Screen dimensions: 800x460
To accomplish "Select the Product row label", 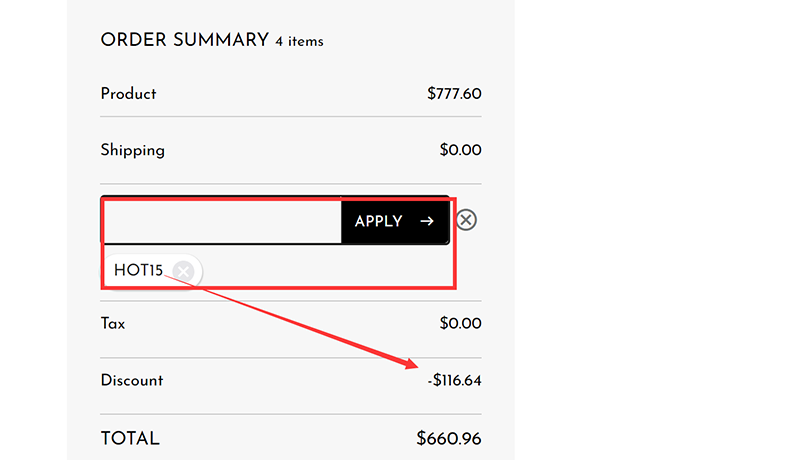I will pos(128,94).
